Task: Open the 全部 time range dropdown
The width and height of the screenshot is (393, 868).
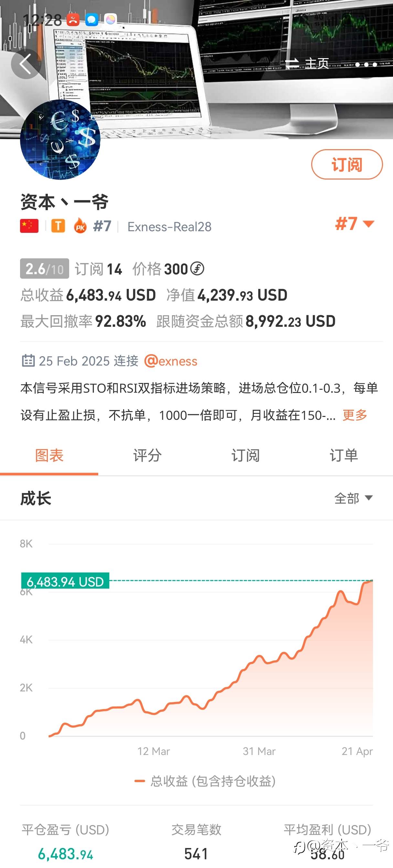Action: pos(353,498)
